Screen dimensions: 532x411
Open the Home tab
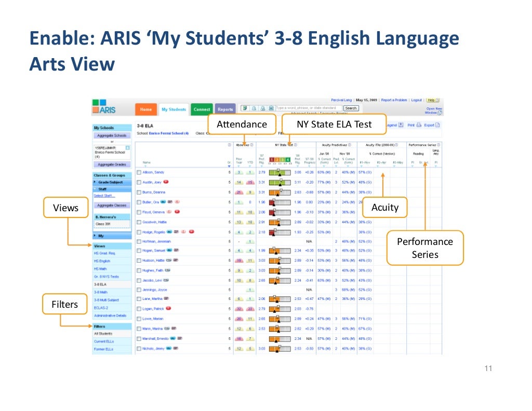146,109
